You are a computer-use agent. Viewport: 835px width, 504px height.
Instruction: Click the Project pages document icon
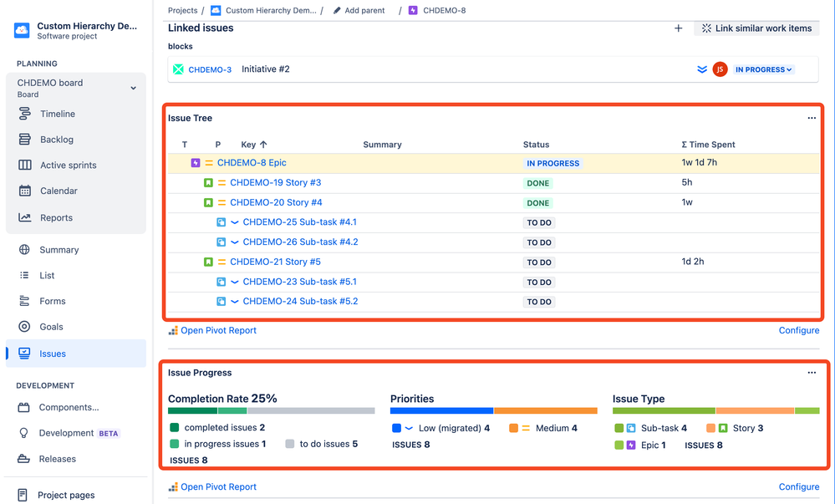[23, 495]
